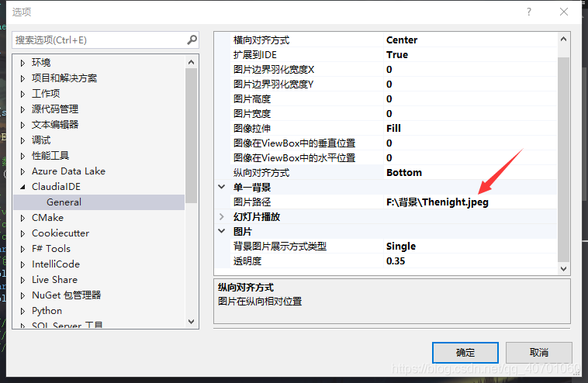Click the tree panel scrollbar thumb
This screenshot has width=588, height=383.
[x=192, y=136]
